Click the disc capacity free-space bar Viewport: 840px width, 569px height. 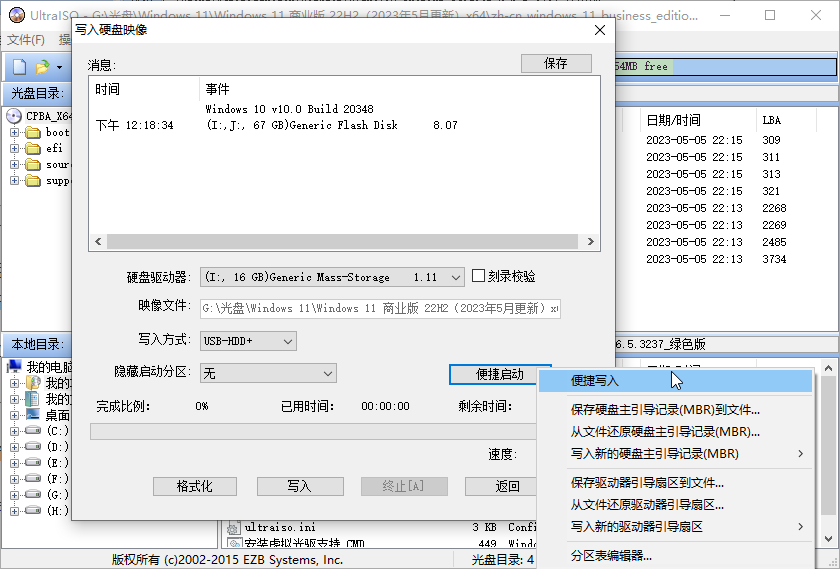726,66
